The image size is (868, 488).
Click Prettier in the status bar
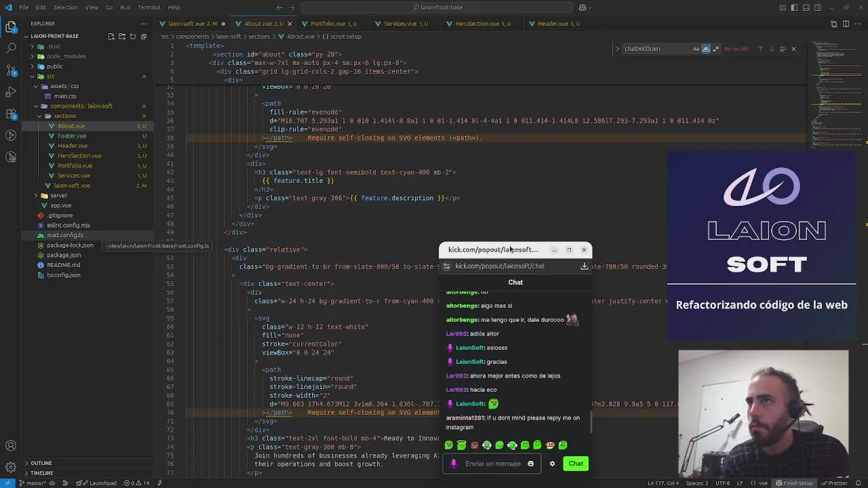(834, 483)
